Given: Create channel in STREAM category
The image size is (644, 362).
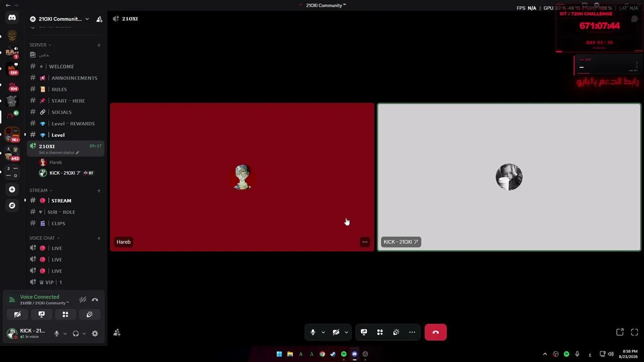Looking at the screenshot, I should point(99,191).
